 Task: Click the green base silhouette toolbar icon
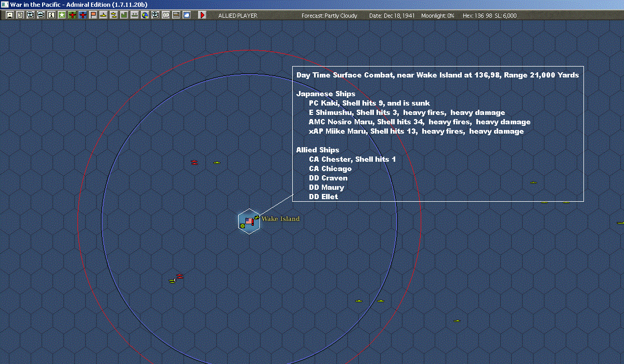point(124,15)
